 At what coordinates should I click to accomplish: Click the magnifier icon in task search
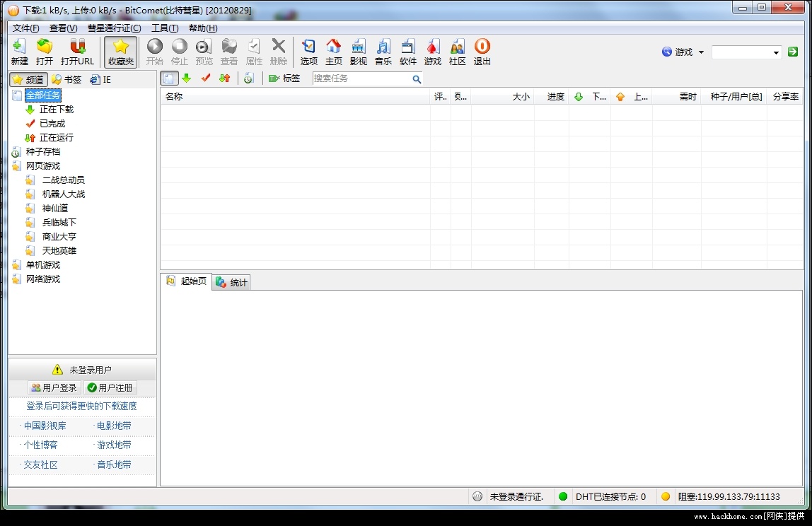pos(417,78)
